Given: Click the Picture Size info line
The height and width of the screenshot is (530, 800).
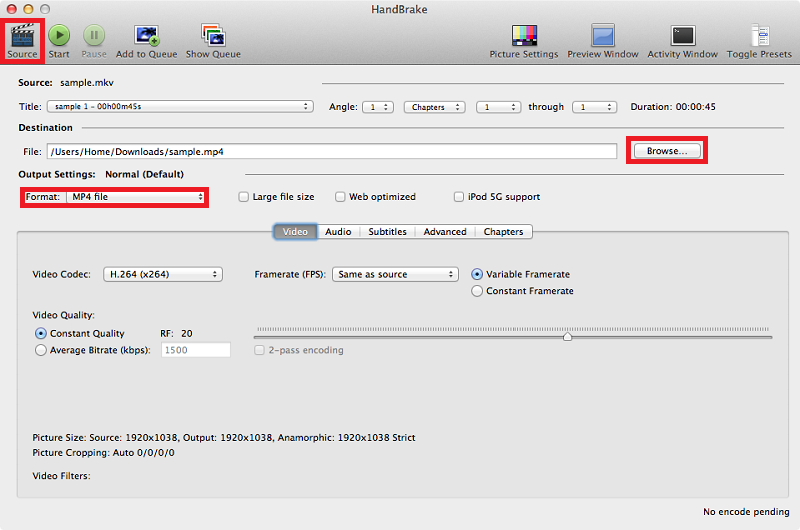Looking at the screenshot, I should [223, 438].
